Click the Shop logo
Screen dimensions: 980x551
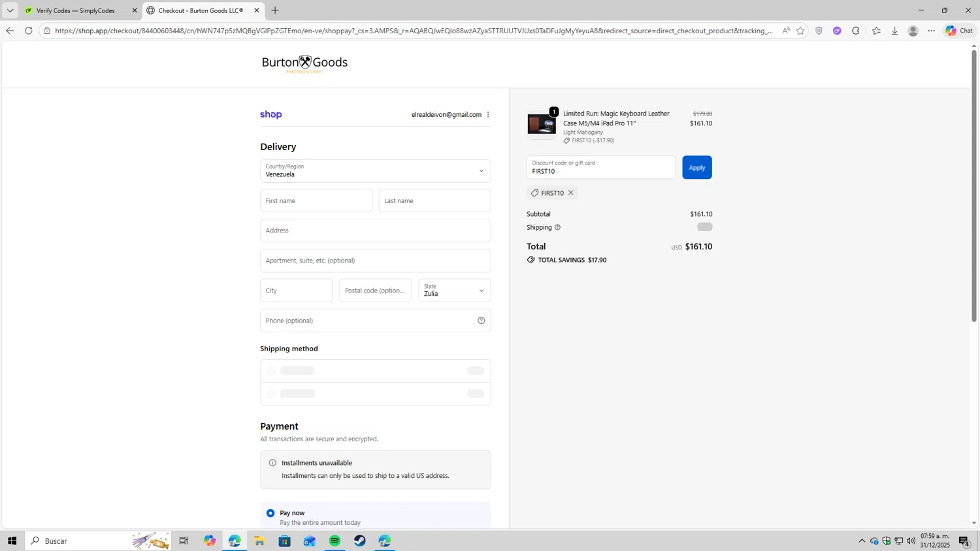[271, 115]
